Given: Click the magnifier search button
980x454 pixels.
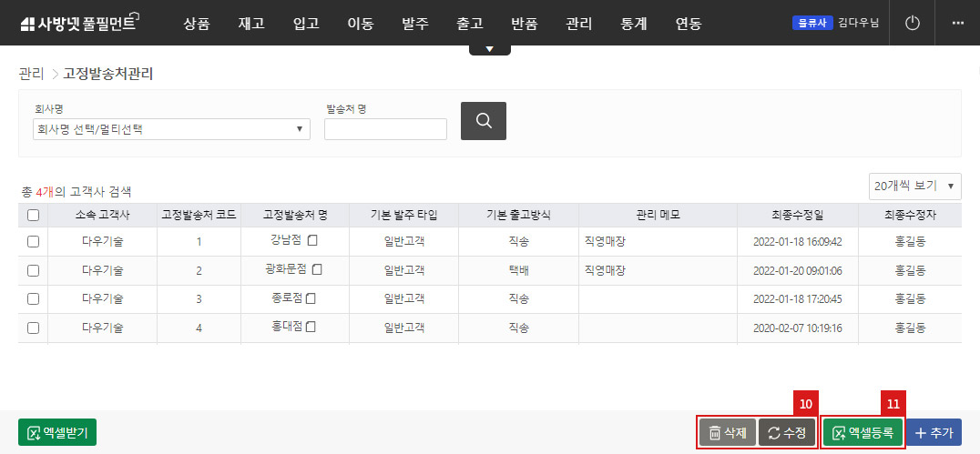Looking at the screenshot, I should [x=483, y=121].
